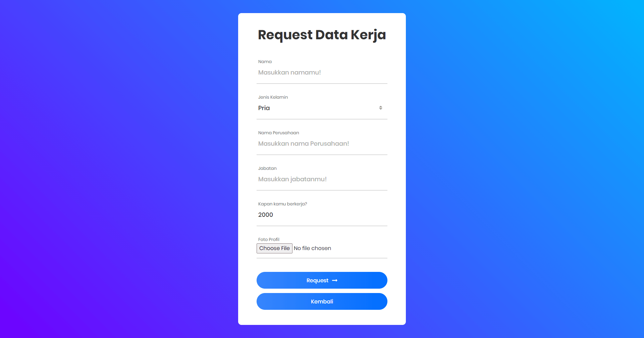Select the Jabatan input field
The image size is (644, 338).
[322, 179]
